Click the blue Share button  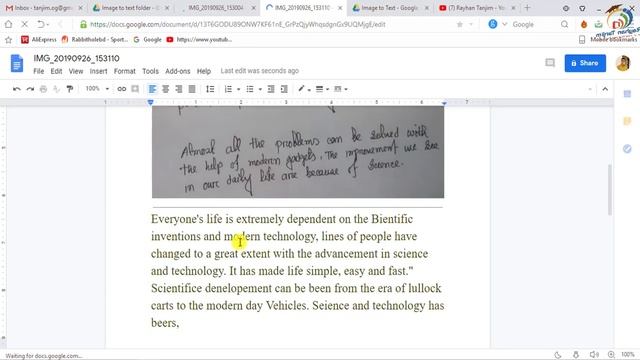pos(585,63)
